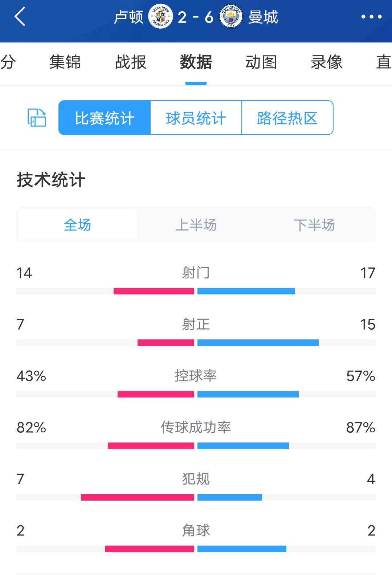Viewport: 392px width, 575px height.
Task: Tap the back arrow icon
Action: coord(20,17)
